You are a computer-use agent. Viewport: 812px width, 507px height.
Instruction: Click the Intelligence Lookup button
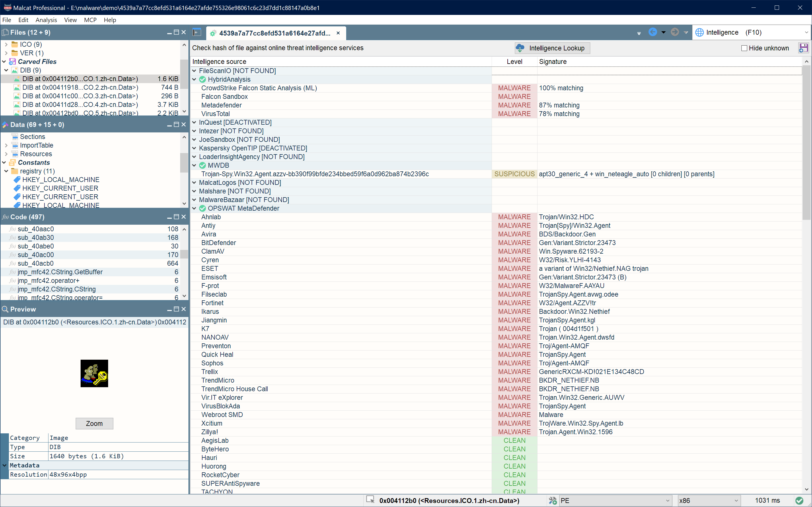coord(552,48)
